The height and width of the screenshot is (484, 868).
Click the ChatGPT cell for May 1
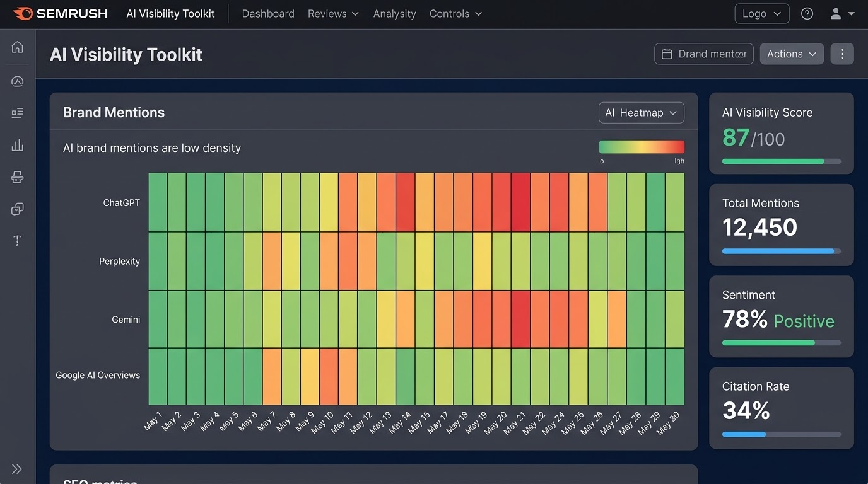click(158, 202)
